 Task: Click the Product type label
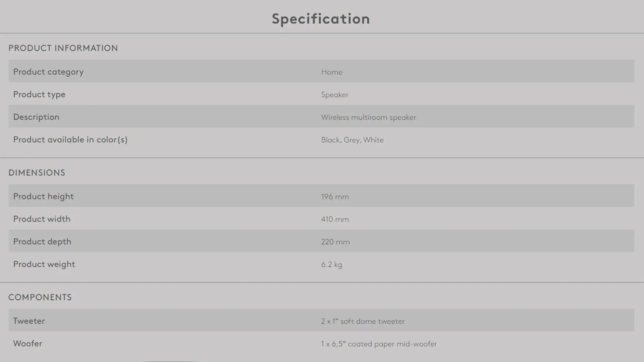click(x=39, y=95)
